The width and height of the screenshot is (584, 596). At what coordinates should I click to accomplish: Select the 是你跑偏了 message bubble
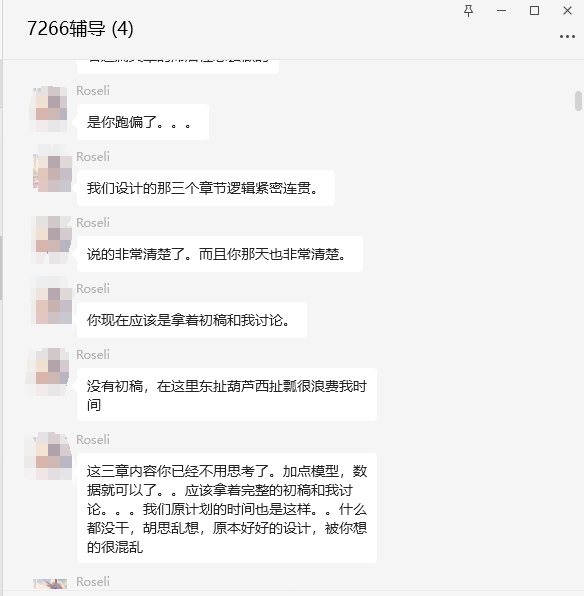tap(143, 122)
